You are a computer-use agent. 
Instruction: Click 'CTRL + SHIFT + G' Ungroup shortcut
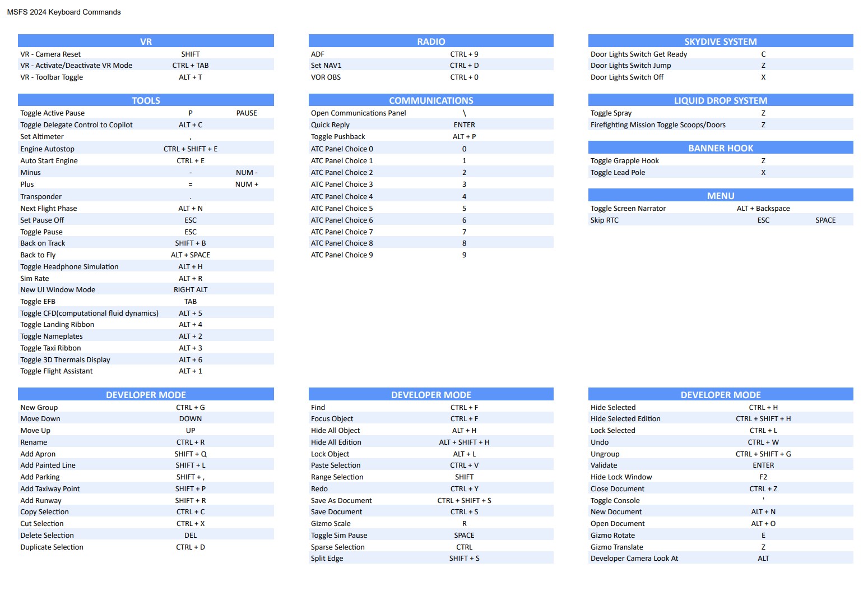[x=763, y=454]
